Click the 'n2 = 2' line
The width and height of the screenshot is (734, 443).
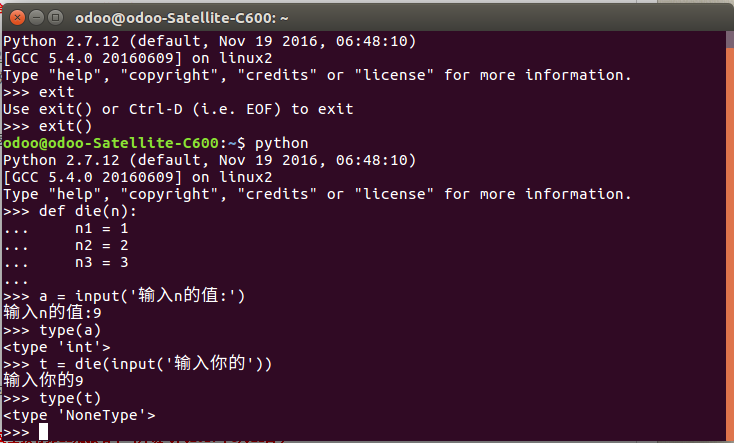point(101,246)
